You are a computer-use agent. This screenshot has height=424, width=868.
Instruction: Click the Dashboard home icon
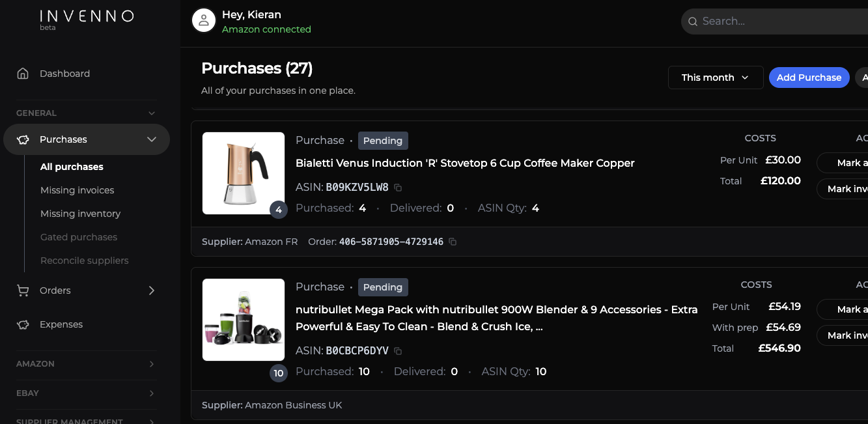click(x=23, y=74)
